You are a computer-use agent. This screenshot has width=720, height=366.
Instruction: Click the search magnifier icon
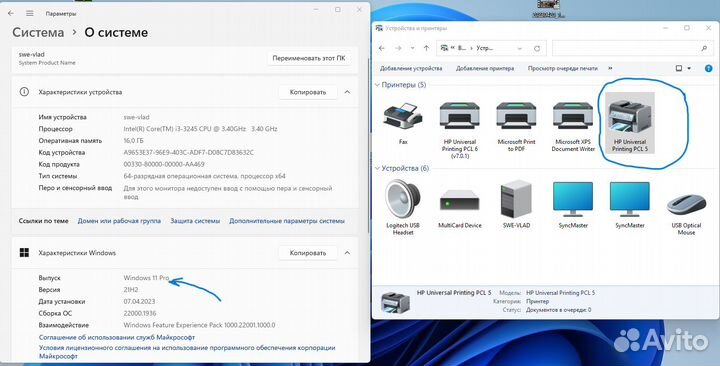tap(704, 48)
